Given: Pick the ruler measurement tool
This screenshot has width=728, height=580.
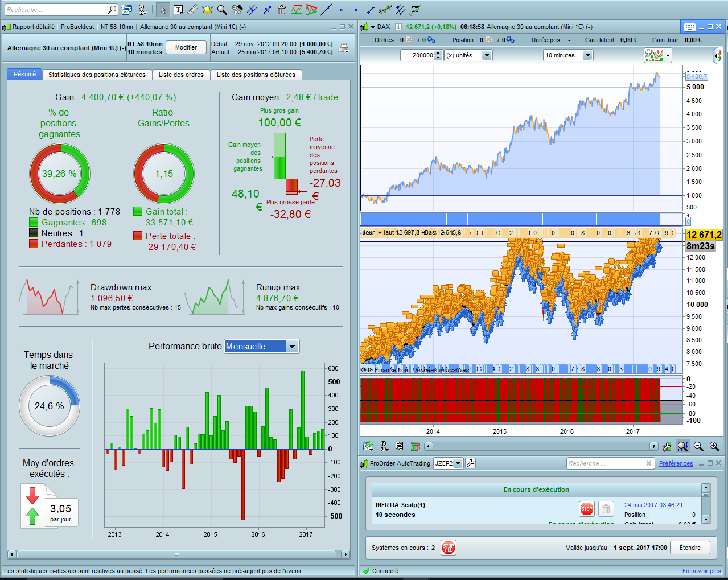Looking at the screenshot, I should [193, 10].
